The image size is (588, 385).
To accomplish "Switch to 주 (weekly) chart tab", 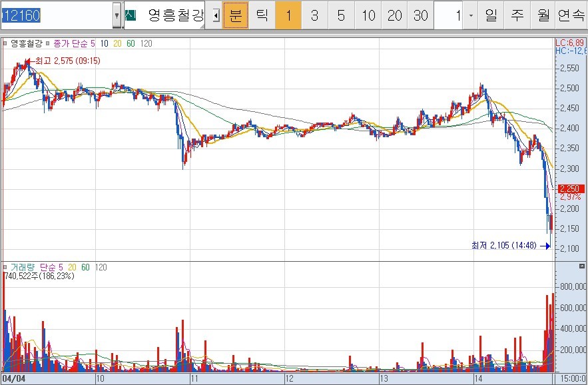I will pyautogui.click(x=517, y=15).
